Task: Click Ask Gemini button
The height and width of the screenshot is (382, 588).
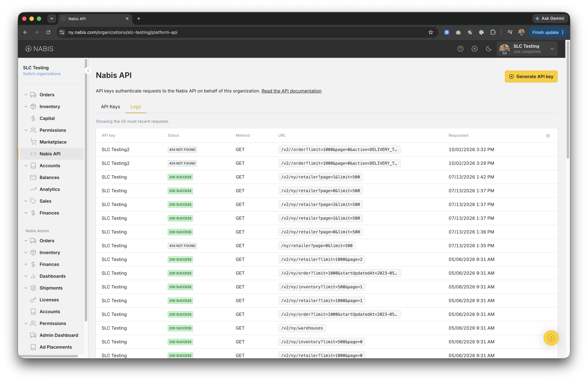Action: tap(550, 19)
